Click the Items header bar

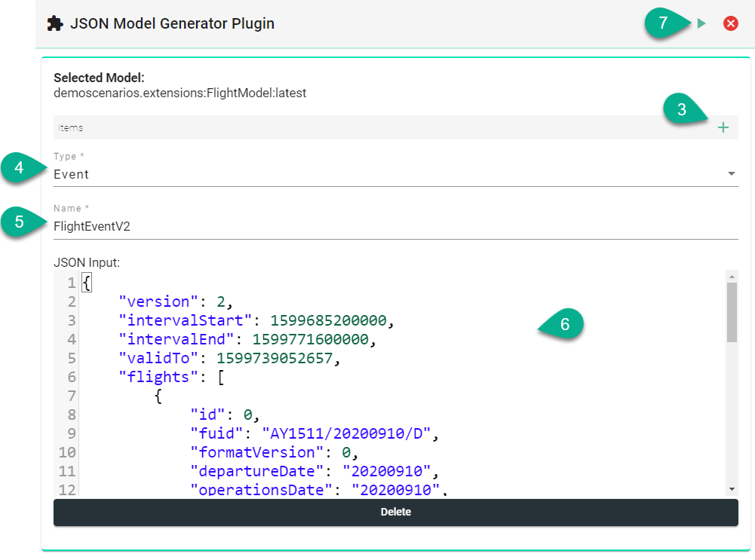pos(377,127)
